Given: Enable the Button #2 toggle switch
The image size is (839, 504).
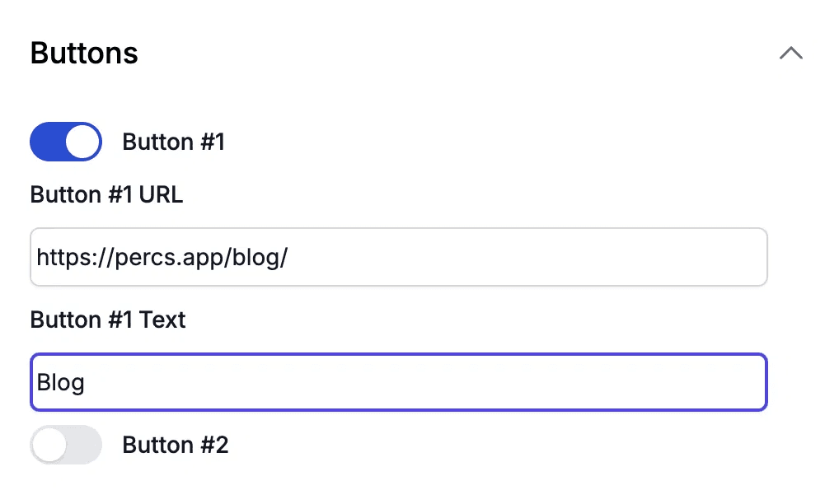Looking at the screenshot, I should [66, 445].
